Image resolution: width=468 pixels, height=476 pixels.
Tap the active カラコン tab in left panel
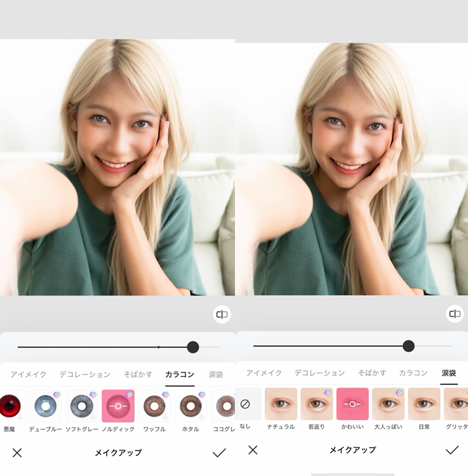(x=180, y=374)
